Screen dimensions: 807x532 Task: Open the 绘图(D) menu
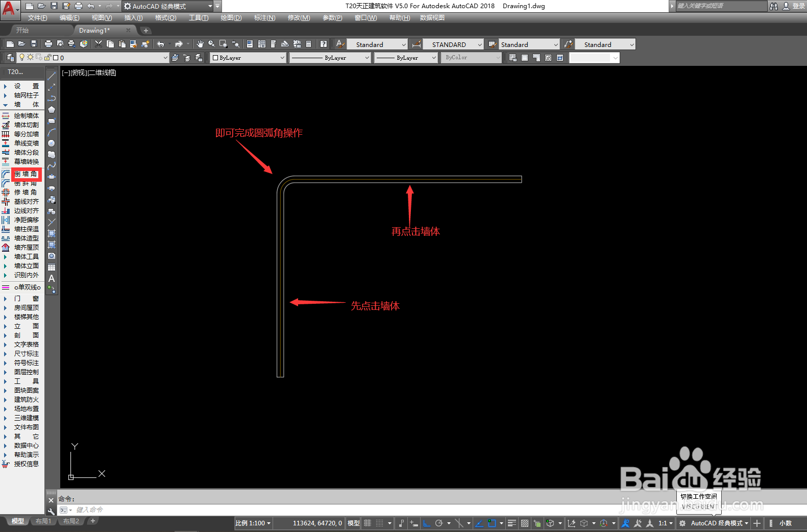[231, 18]
